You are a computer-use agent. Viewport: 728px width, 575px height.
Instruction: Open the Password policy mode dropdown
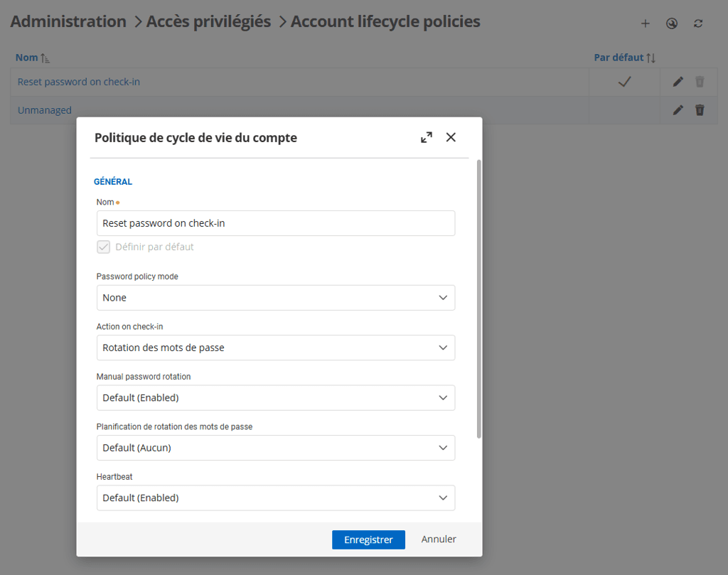(276, 297)
